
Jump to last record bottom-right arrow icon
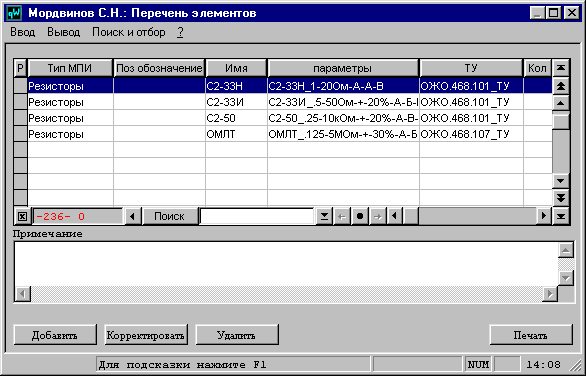[561, 216]
